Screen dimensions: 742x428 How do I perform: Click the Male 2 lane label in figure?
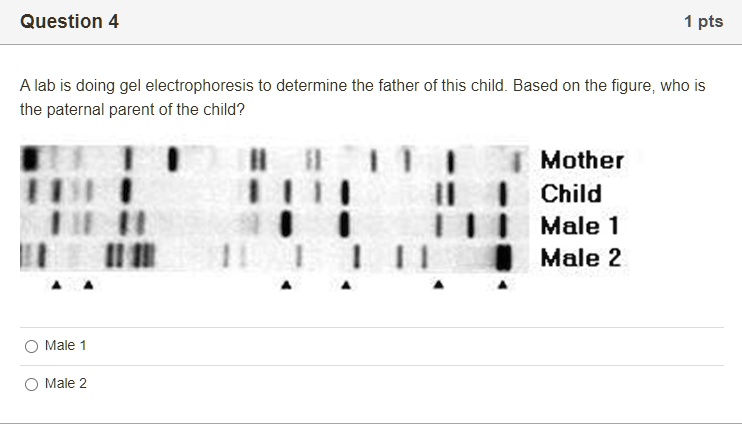[580, 258]
